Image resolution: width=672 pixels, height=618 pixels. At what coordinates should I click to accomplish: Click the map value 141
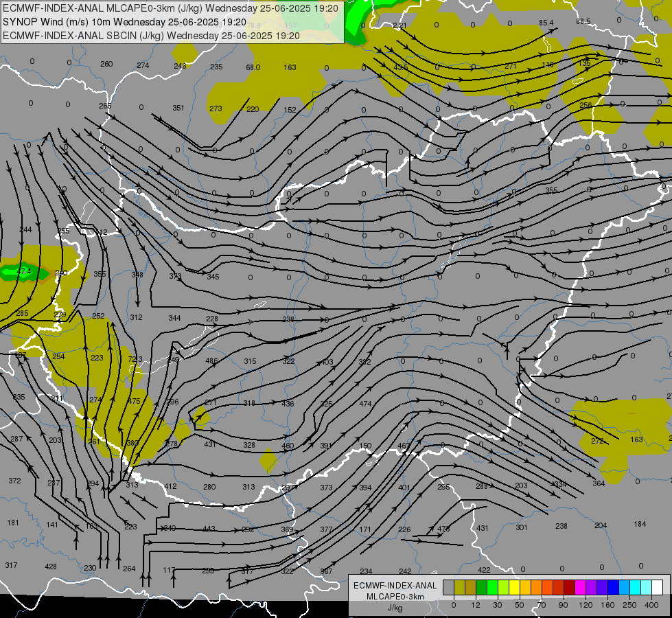point(52,525)
